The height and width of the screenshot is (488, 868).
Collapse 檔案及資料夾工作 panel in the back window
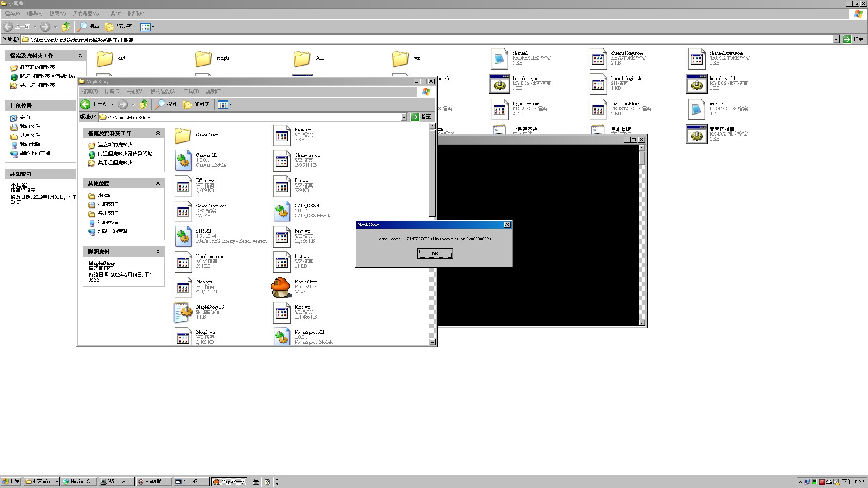point(80,56)
